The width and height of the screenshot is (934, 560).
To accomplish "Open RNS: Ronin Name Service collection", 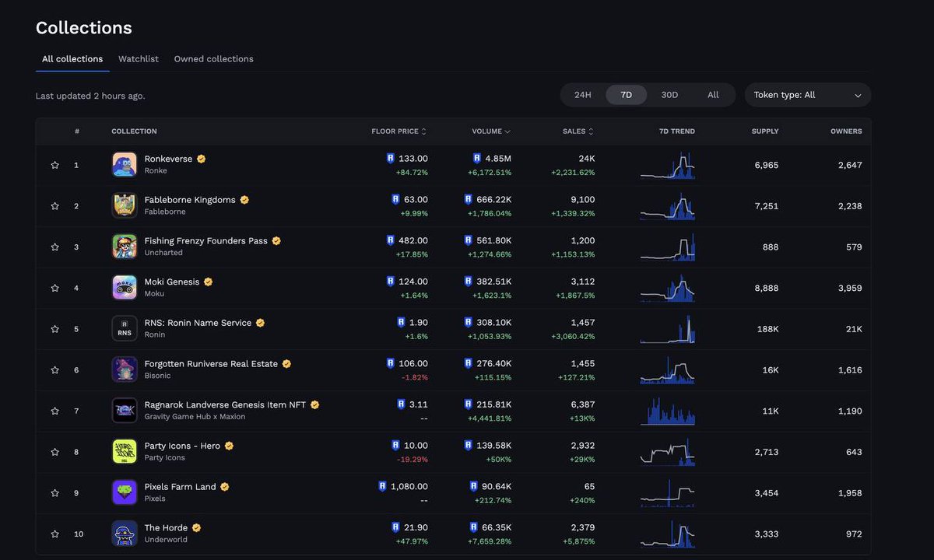I will (198, 323).
